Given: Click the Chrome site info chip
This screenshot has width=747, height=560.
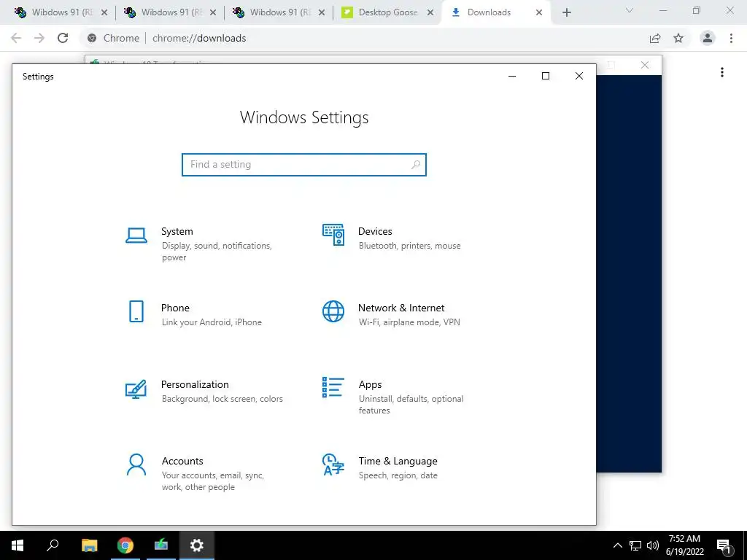Looking at the screenshot, I should tap(115, 38).
